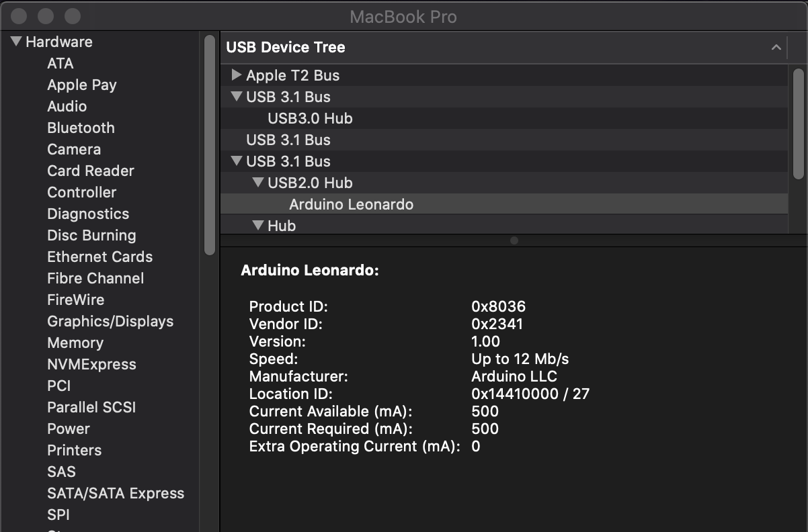This screenshot has height=532, width=808.
Task: Open FireWire hardware info
Action: [x=76, y=300]
